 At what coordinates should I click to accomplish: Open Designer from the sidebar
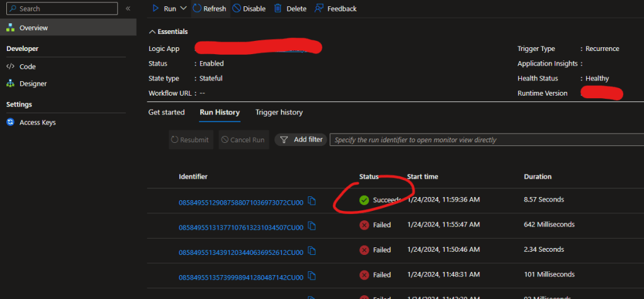(x=33, y=84)
